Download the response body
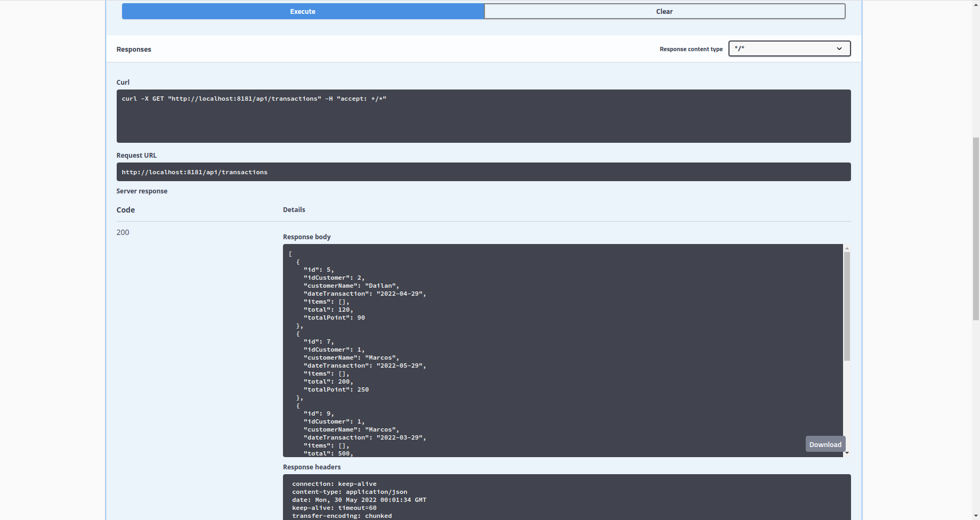This screenshot has width=980, height=520. click(825, 444)
